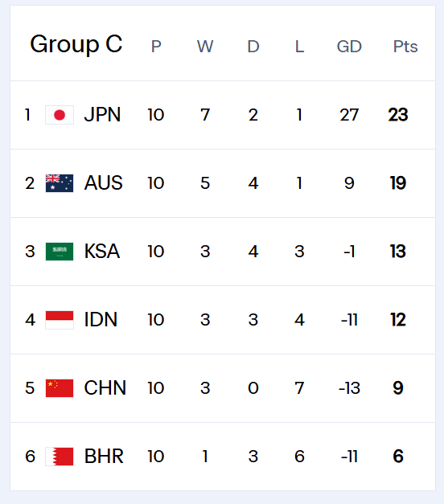
Task: Click the W column header
Action: point(205,47)
